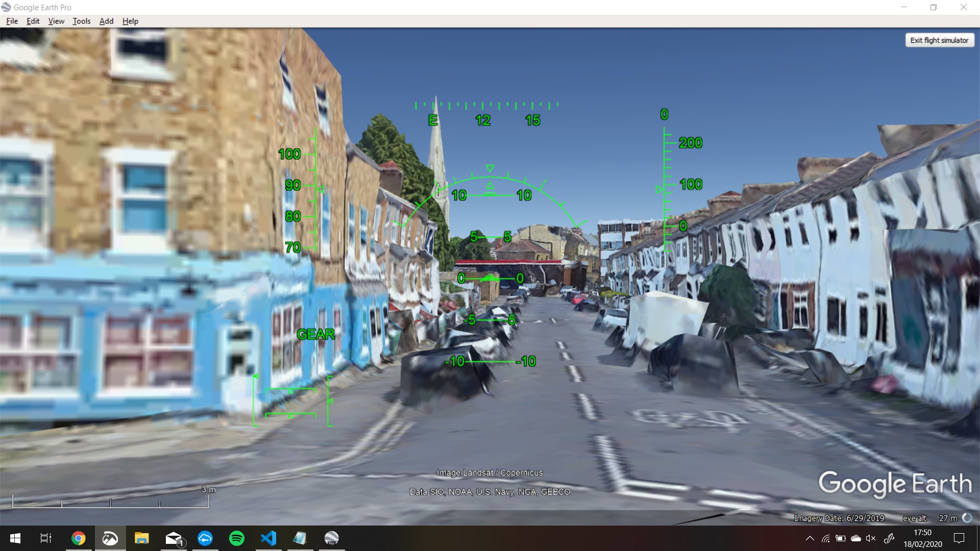Open the Add menu
This screenshot has width=980, height=551.
click(106, 21)
